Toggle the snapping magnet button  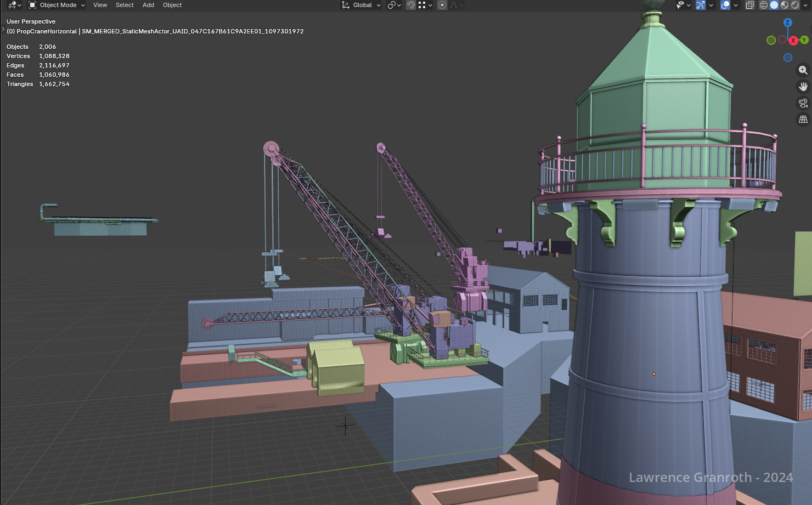pos(410,5)
